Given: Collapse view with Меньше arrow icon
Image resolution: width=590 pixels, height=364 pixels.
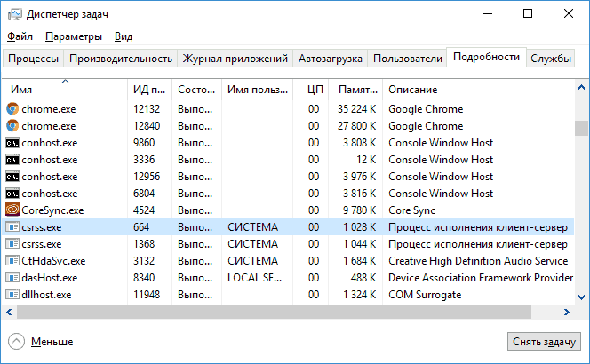Looking at the screenshot, I should click(x=16, y=342).
